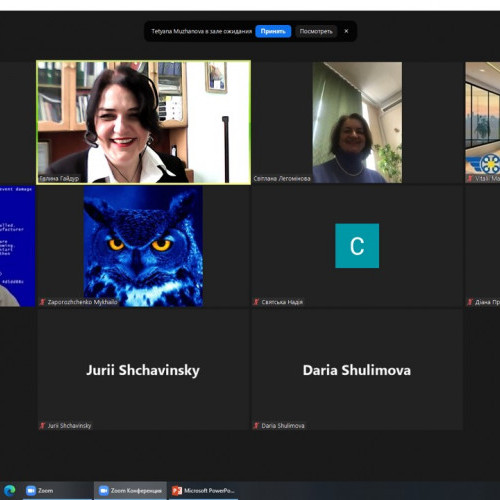Open Microsoft PowerPoint from the taskbar
The width and height of the screenshot is (500, 500).
pyautogui.click(x=203, y=491)
